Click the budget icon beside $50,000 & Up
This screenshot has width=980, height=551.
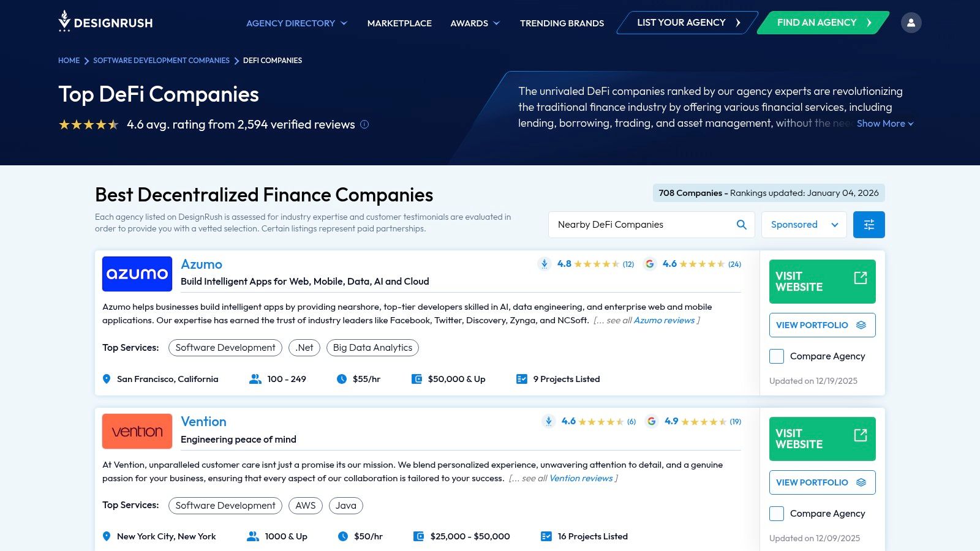(x=417, y=379)
